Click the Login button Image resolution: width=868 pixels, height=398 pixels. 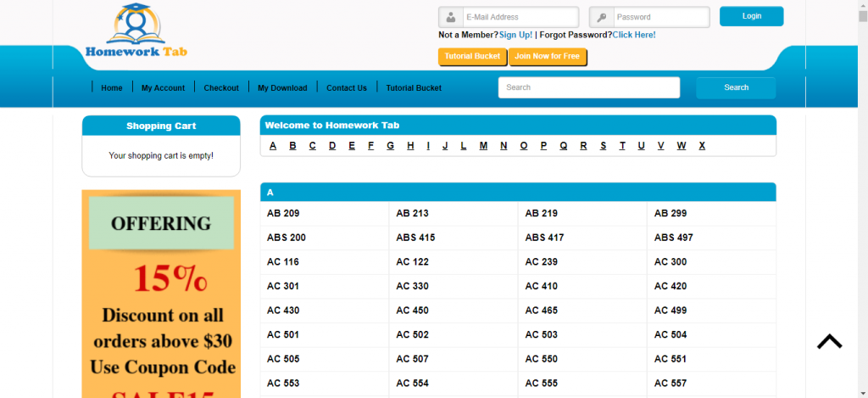tap(751, 16)
